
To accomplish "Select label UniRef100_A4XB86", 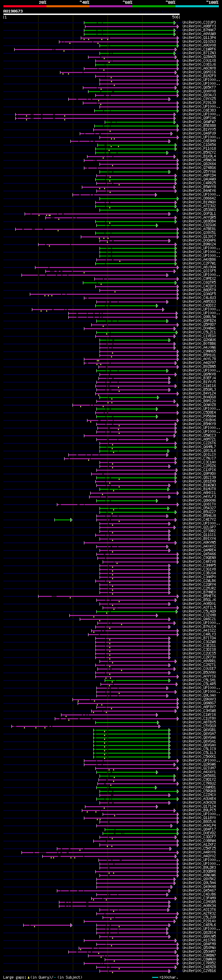I will tap(199, 259).
